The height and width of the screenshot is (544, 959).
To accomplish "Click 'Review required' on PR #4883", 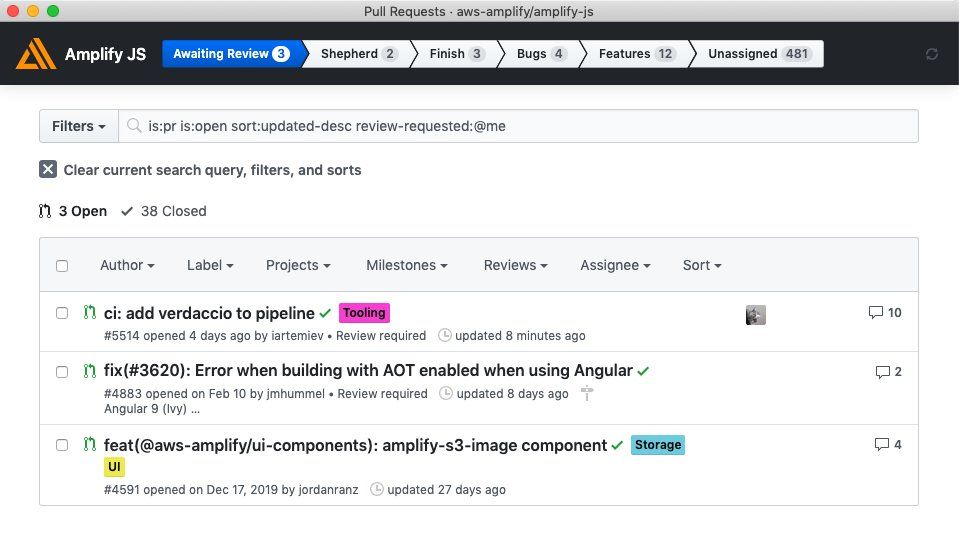I will [x=382, y=393].
